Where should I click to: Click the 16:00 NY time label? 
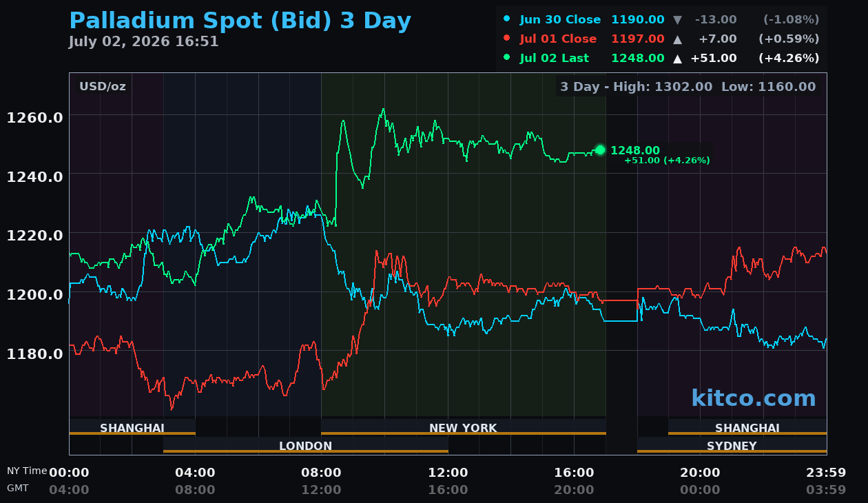tap(574, 473)
